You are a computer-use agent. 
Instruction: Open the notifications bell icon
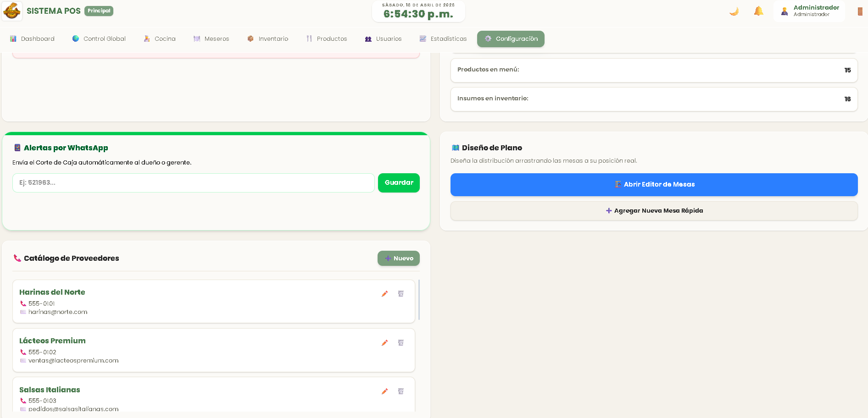click(758, 11)
